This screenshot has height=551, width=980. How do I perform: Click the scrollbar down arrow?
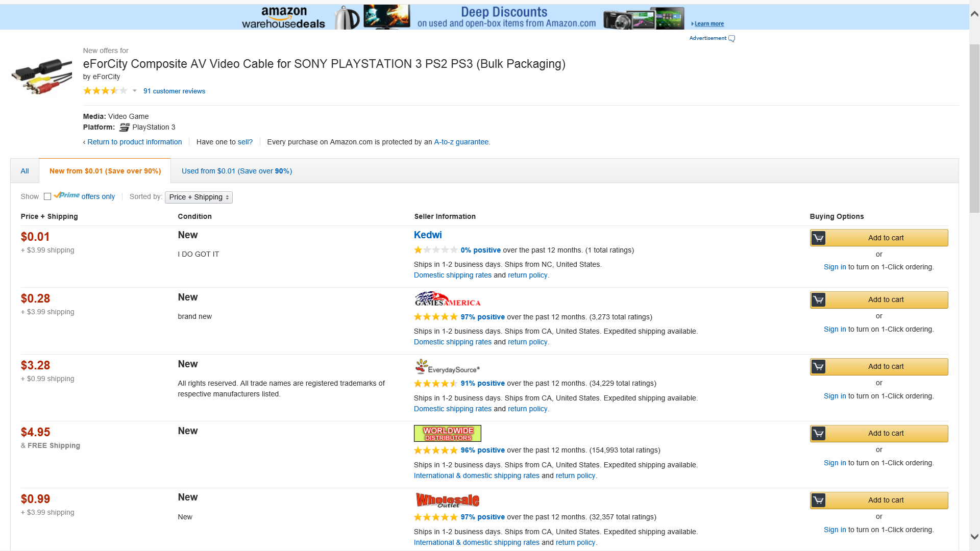(x=974, y=537)
